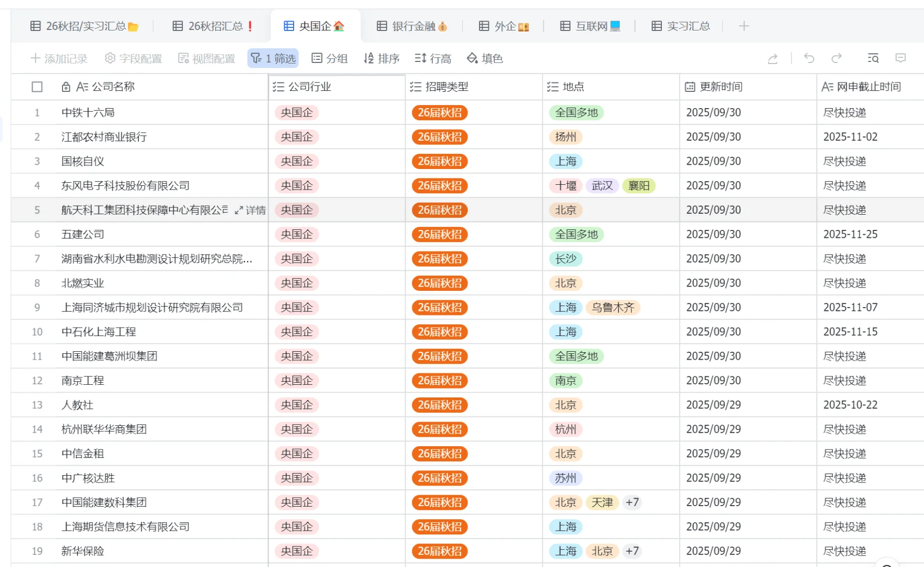Click 26届秋招 tag for 南京工程
Image resolution: width=924 pixels, height=567 pixels.
pos(440,381)
